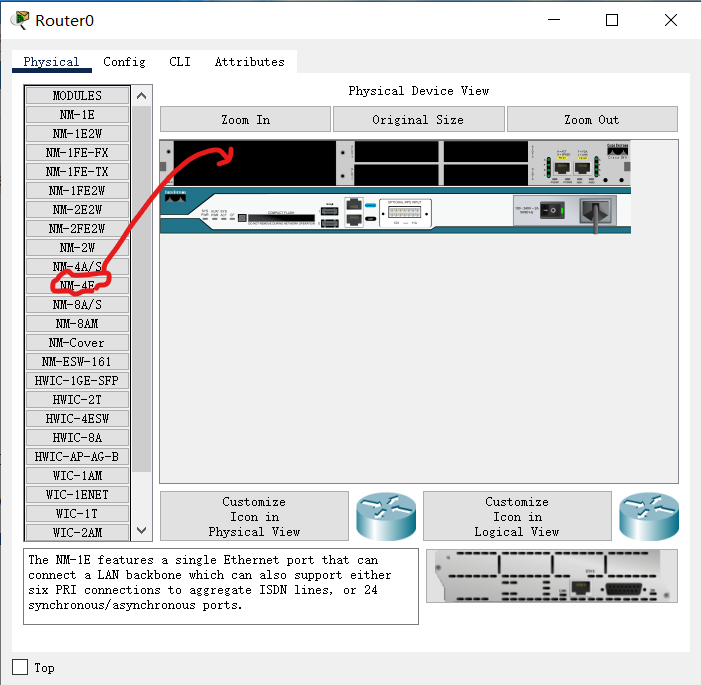Select the NM-1E2W module
This screenshot has height=685, width=701.
click(77, 134)
